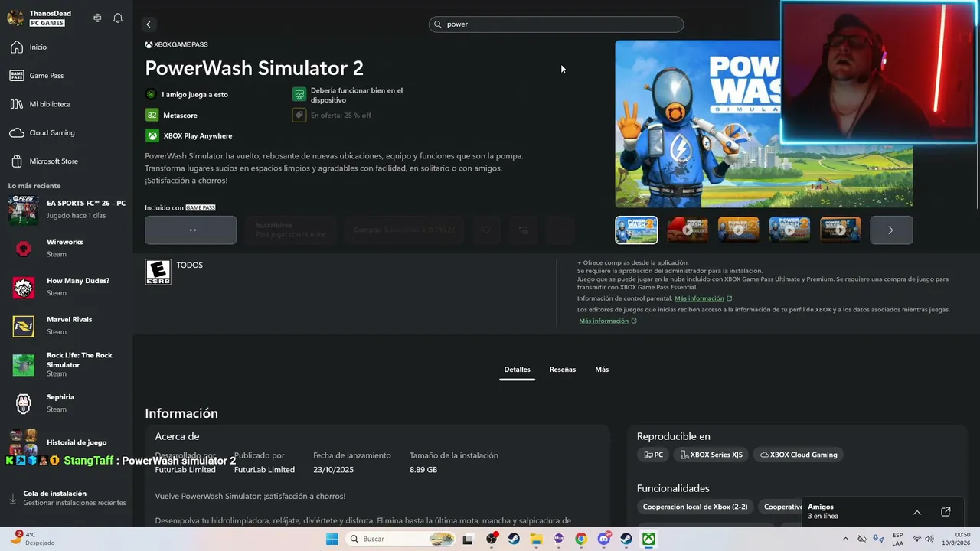The width and height of the screenshot is (980, 551).
Task: Open Game Pass in the sidebar
Action: point(66,76)
